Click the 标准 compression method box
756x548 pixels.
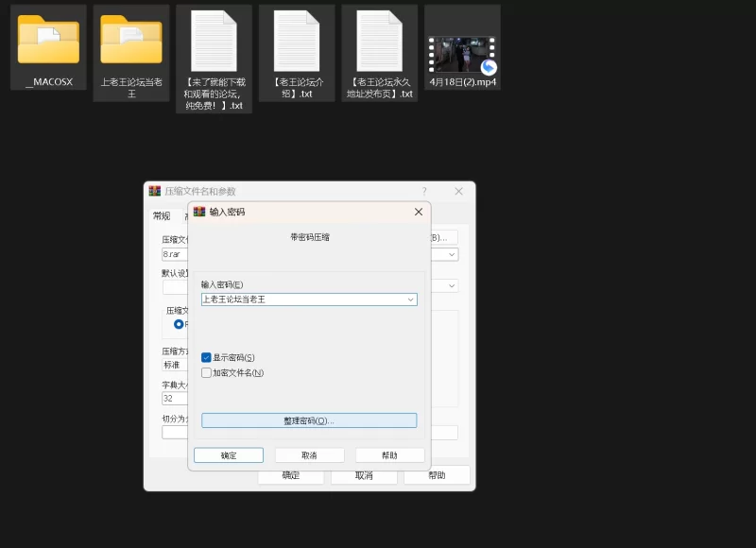click(x=175, y=365)
